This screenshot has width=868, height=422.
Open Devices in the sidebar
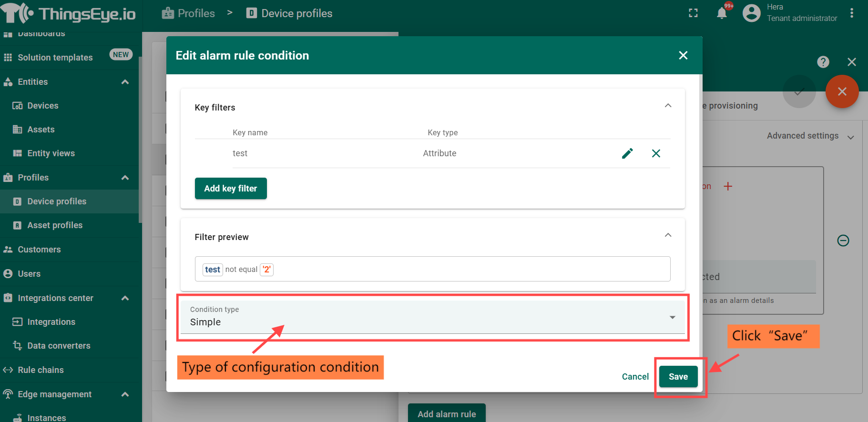(x=42, y=106)
